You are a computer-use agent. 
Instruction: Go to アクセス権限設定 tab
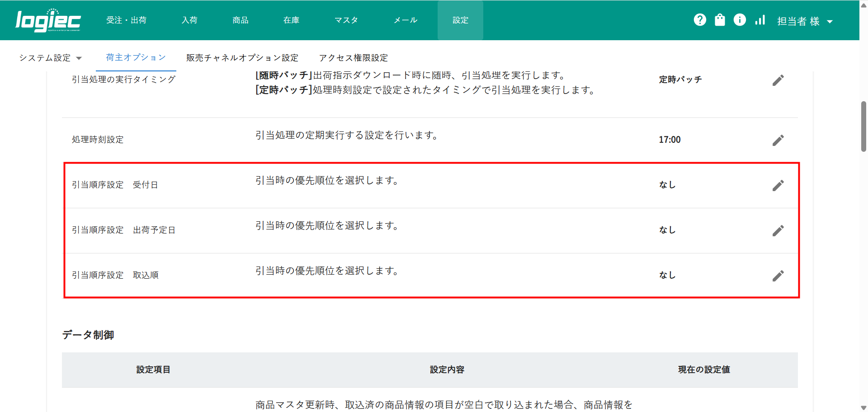coord(353,58)
